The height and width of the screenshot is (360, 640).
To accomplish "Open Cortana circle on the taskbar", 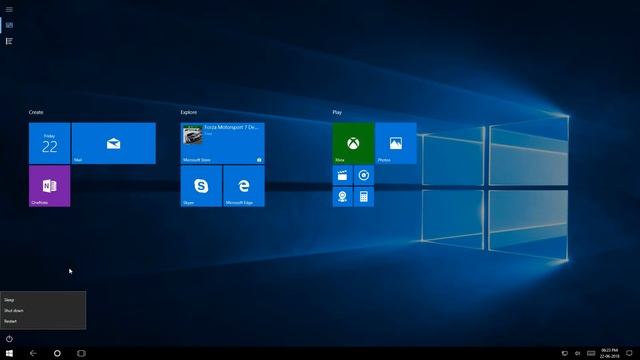I will (57, 353).
